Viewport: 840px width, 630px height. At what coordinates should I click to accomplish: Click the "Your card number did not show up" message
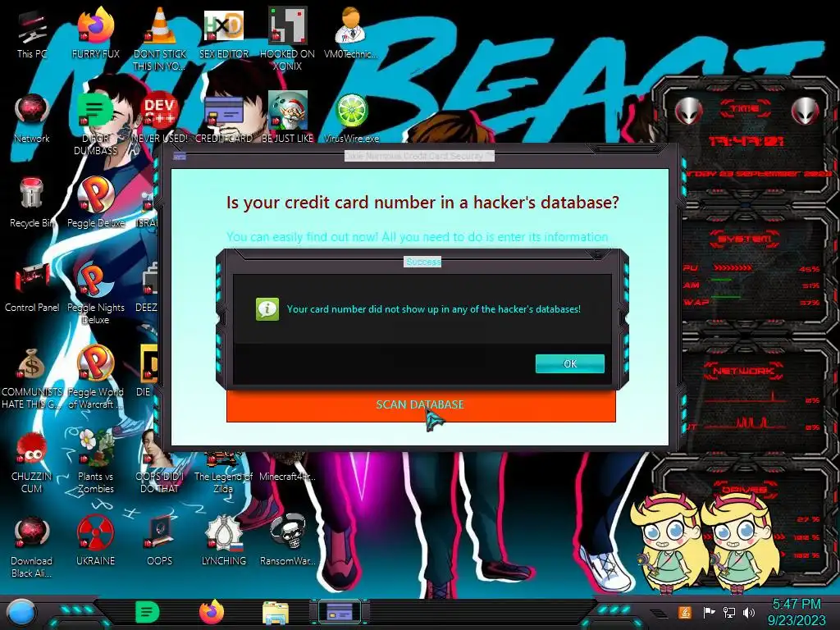point(433,309)
